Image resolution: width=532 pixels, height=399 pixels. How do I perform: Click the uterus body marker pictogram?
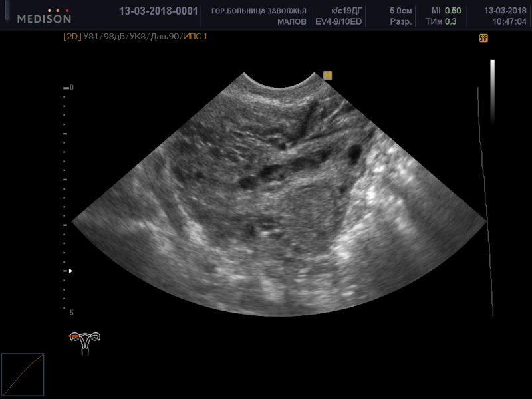[x=85, y=343]
